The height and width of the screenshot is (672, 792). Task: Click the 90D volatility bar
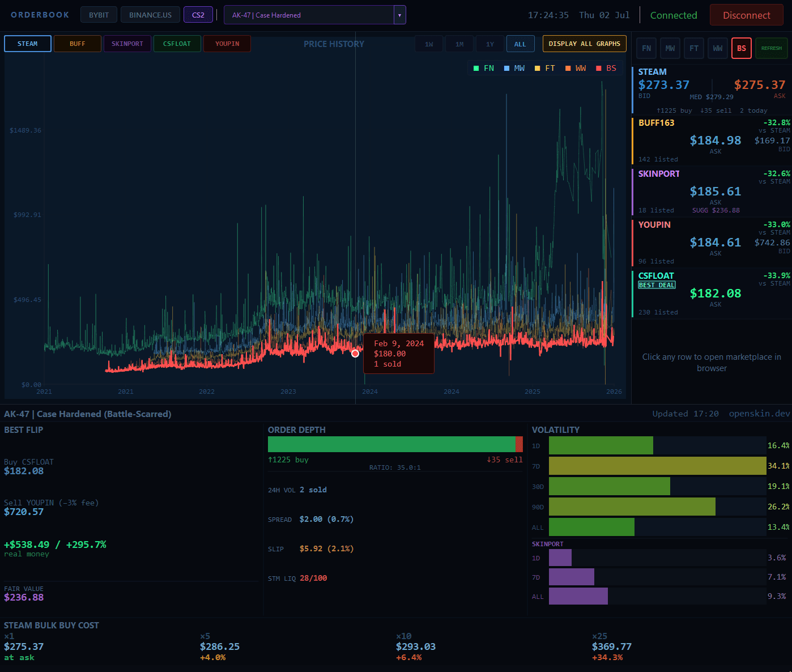click(658, 507)
